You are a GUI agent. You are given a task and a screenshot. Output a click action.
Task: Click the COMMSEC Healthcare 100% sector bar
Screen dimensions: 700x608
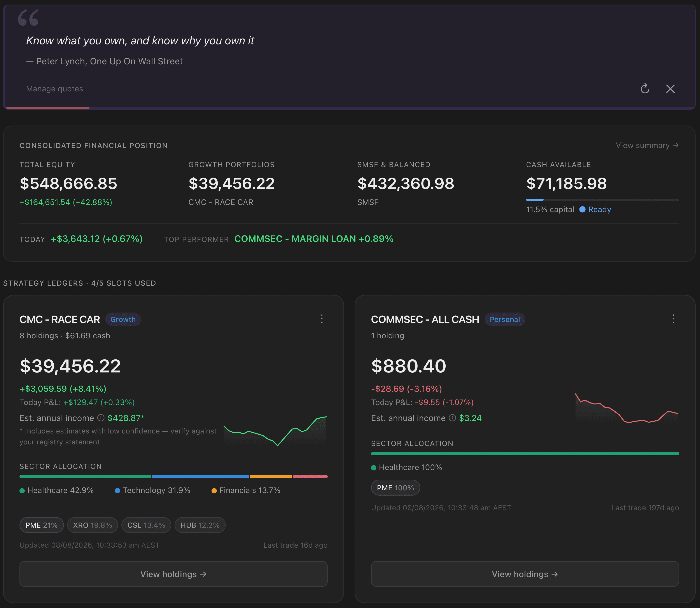[525, 454]
